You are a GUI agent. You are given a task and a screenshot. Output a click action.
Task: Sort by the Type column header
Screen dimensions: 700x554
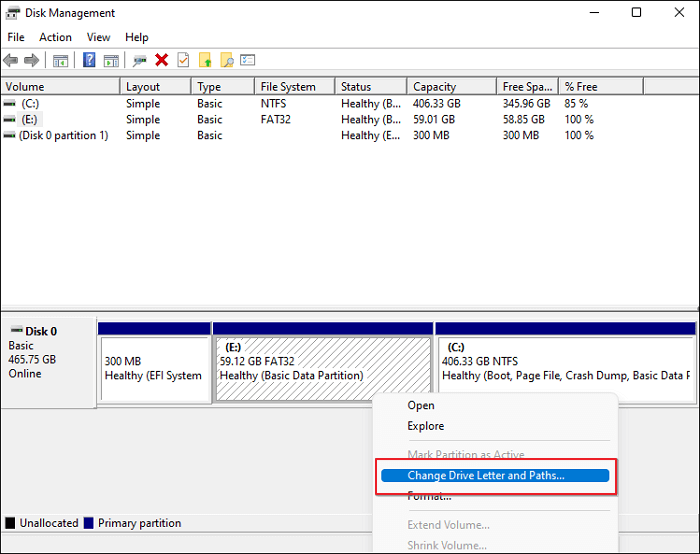coord(223,87)
